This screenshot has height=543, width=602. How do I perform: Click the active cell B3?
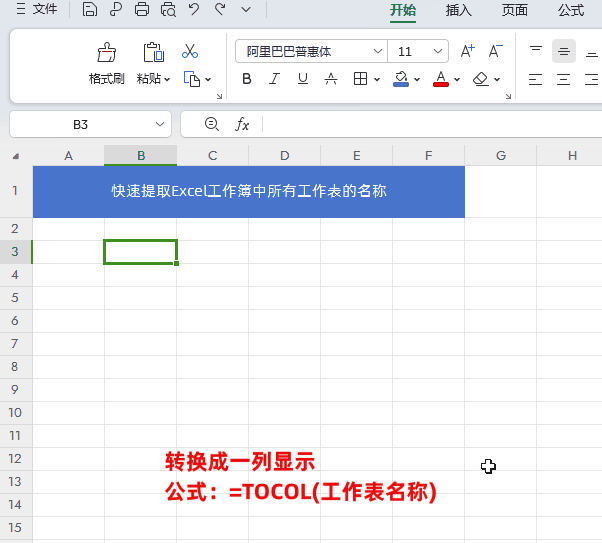pyautogui.click(x=141, y=252)
